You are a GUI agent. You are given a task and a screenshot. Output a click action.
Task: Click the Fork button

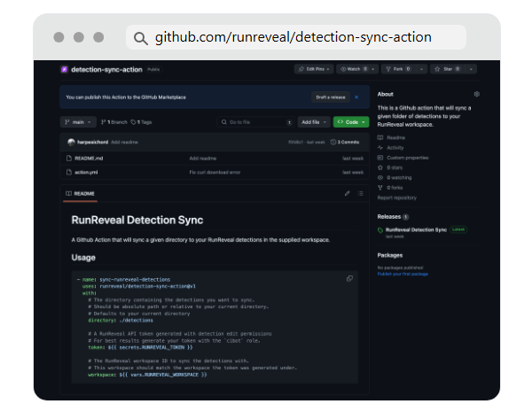(x=398, y=69)
